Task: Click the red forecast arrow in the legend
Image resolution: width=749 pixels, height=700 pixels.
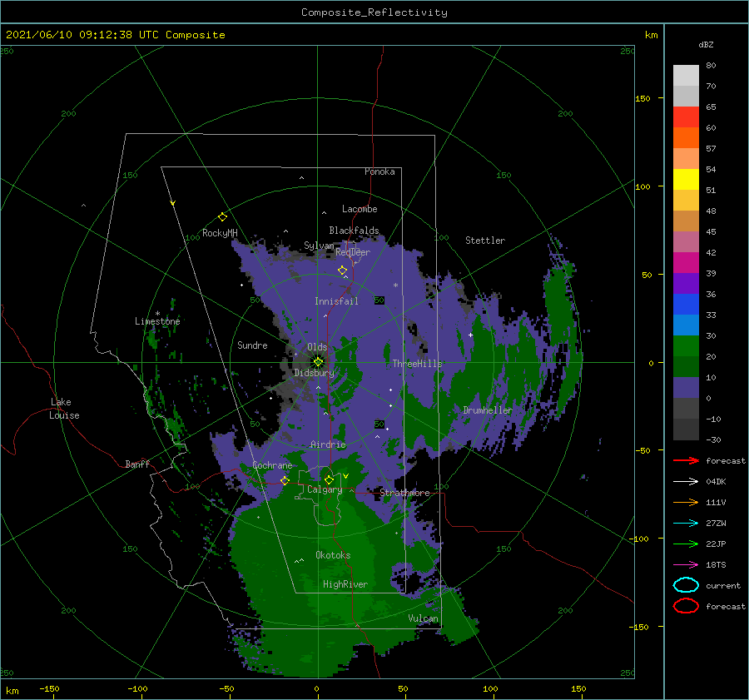Action: click(x=686, y=460)
